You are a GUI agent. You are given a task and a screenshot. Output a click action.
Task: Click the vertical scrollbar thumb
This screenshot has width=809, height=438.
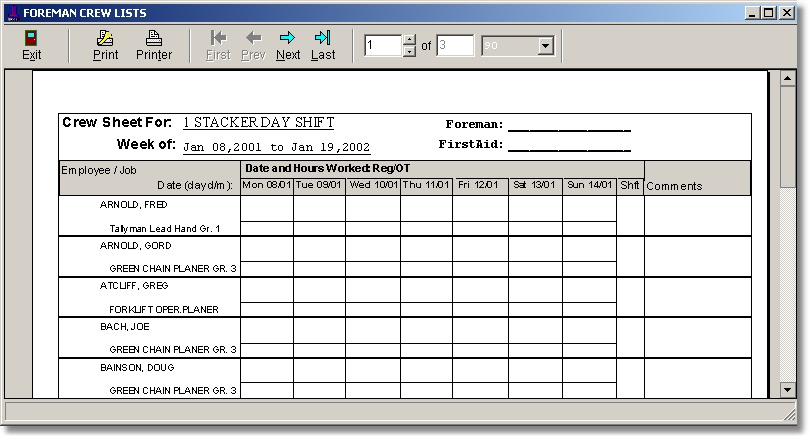click(x=788, y=140)
